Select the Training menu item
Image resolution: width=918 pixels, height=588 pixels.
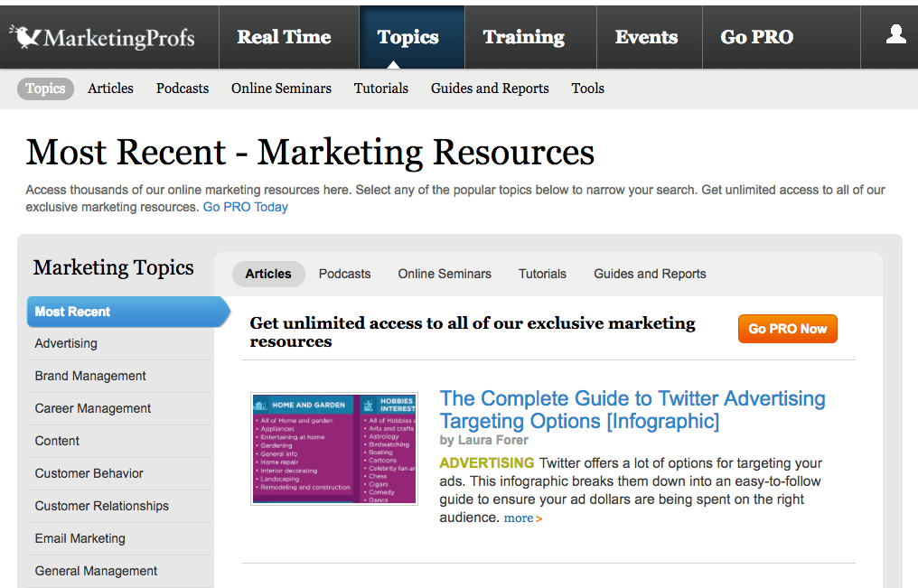pos(523,37)
